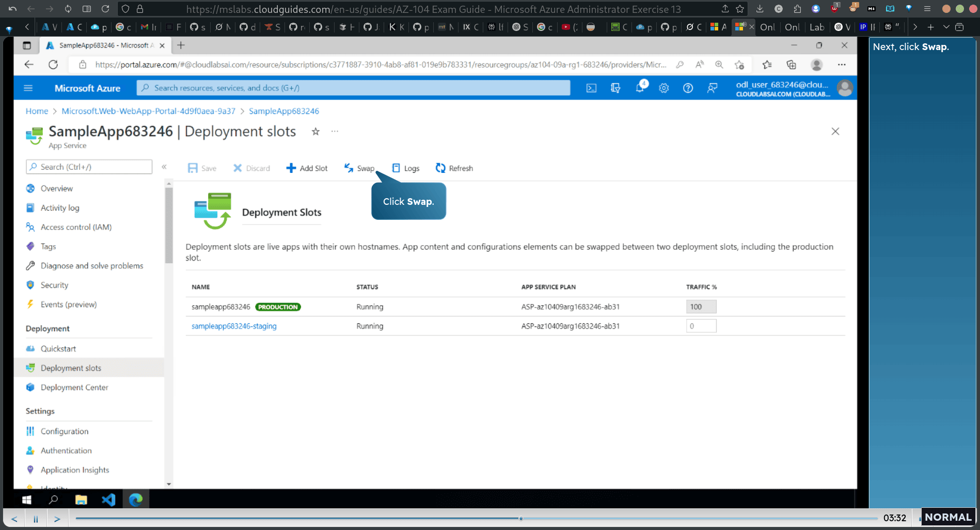Open Azure notifications bell
This screenshot has width=980, height=530.
(640, 88)
